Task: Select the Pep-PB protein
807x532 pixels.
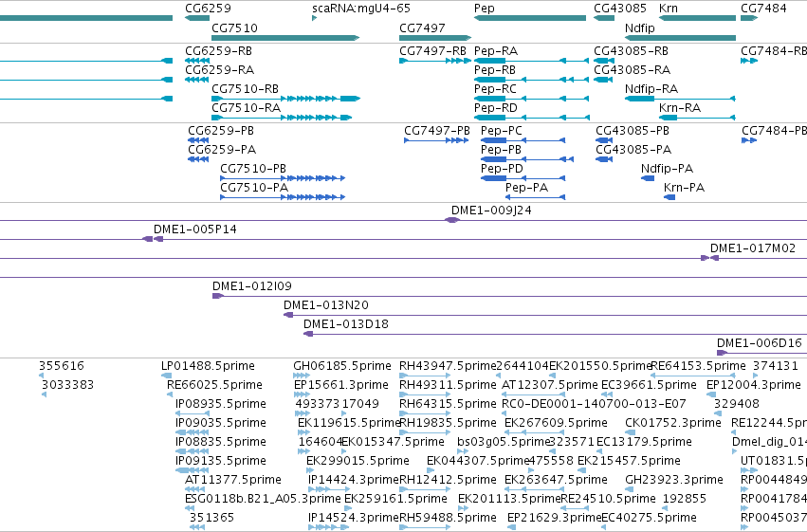Action: pos(527,159)
